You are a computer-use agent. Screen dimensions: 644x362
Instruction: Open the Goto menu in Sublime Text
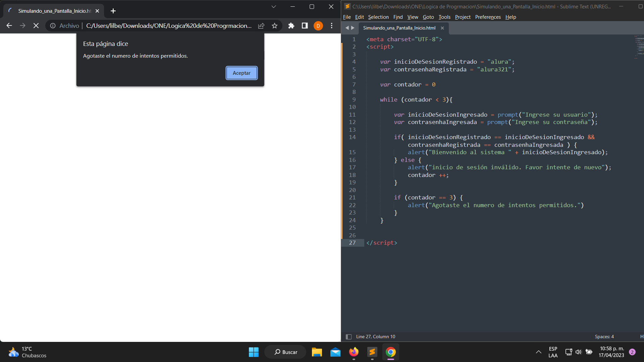click(428, 17)
